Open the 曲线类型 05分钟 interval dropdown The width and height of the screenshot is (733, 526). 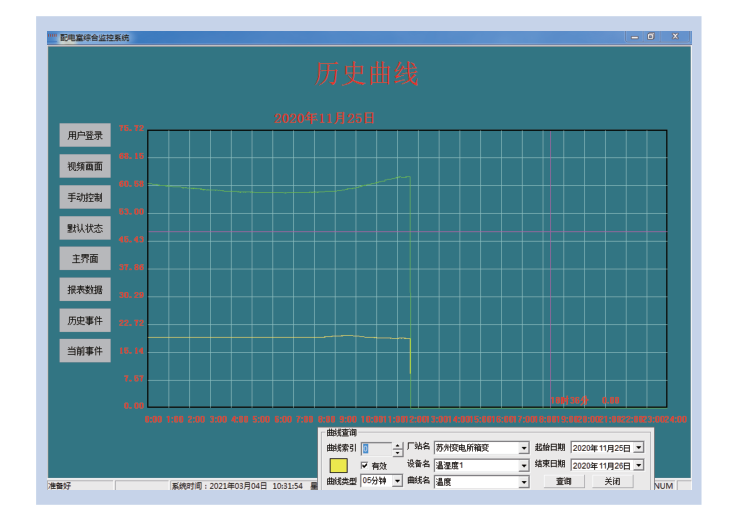397,482
